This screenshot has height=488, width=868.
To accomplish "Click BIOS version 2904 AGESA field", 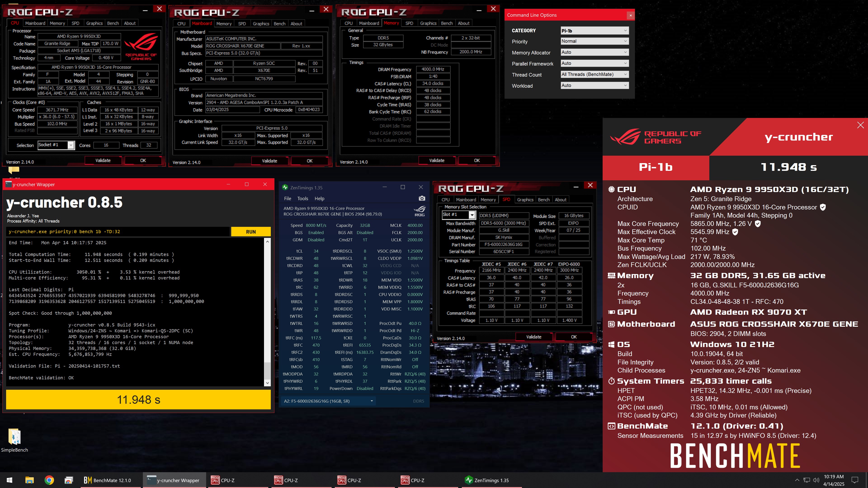I will coord(264,102).
